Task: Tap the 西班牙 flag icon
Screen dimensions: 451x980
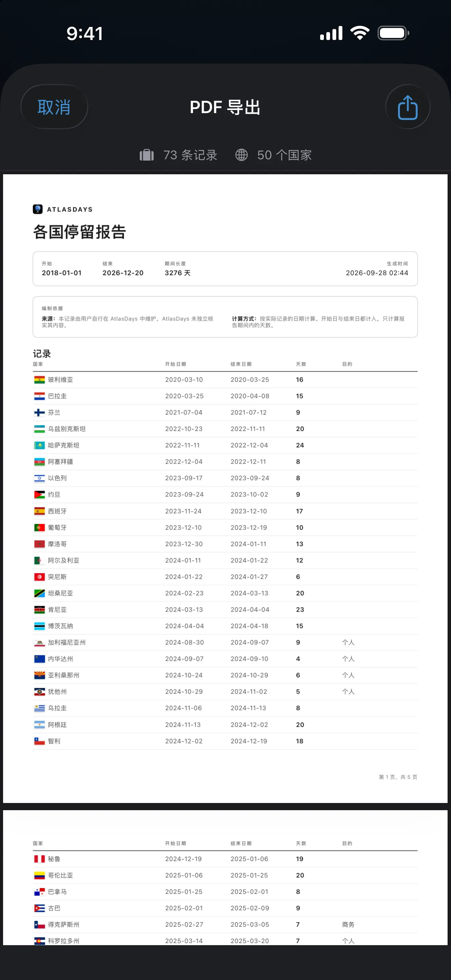Action: click(x=40, y=511)
